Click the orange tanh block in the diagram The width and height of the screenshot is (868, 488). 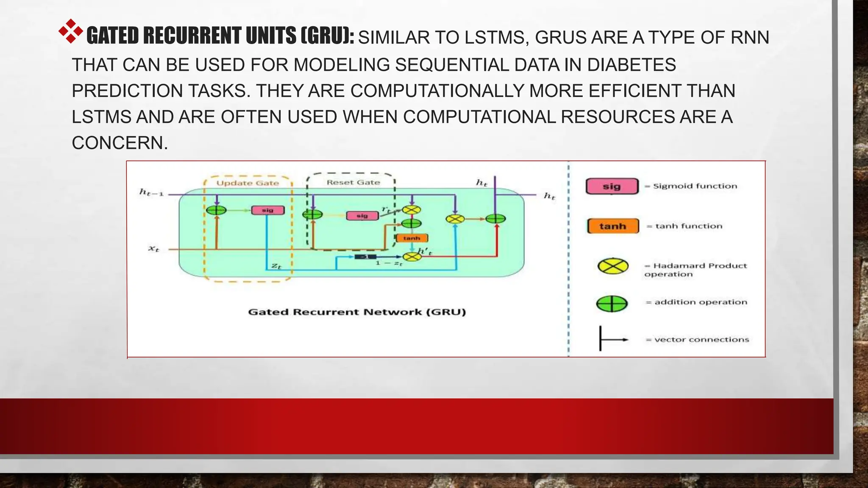412,238
